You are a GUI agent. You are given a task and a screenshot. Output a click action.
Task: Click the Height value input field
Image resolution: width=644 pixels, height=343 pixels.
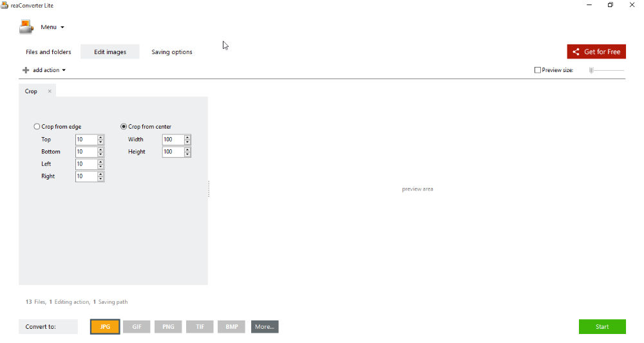pos(173,152)
